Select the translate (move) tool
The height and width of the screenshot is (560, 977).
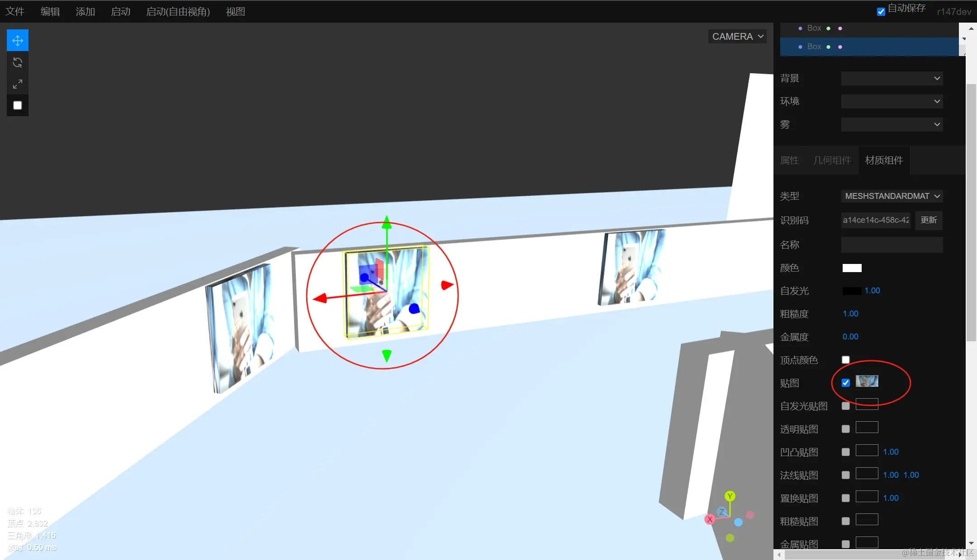18,40
